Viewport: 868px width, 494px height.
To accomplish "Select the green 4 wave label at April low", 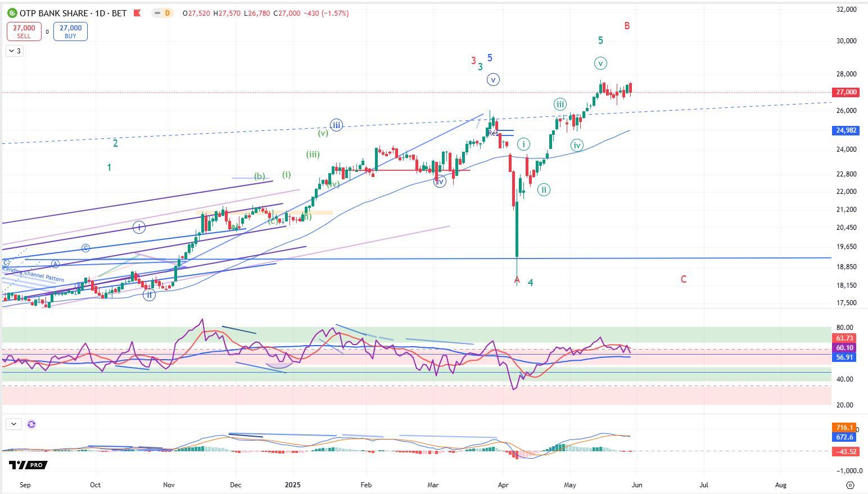I will 530,283.
